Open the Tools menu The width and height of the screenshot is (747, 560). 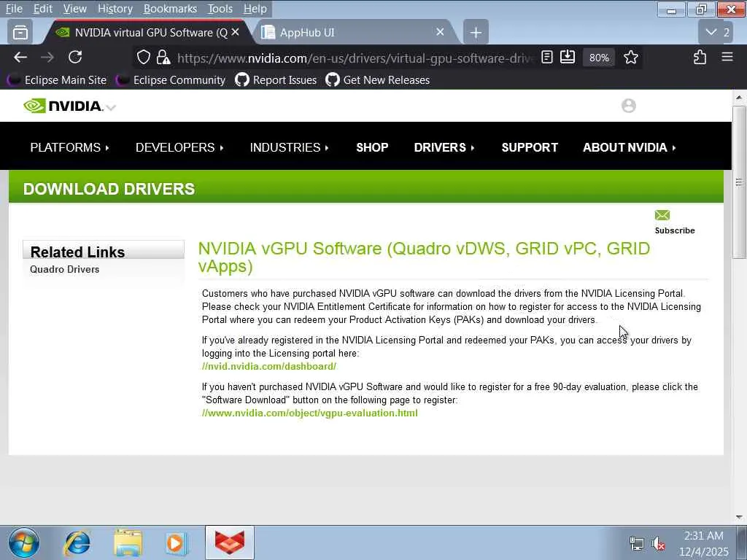pyautogui.click(x=220, y=9)
